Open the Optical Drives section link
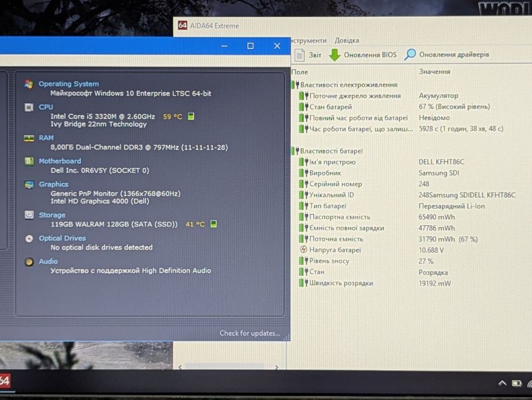Screen dimensions: 532x400 click(x=63, y=238)
